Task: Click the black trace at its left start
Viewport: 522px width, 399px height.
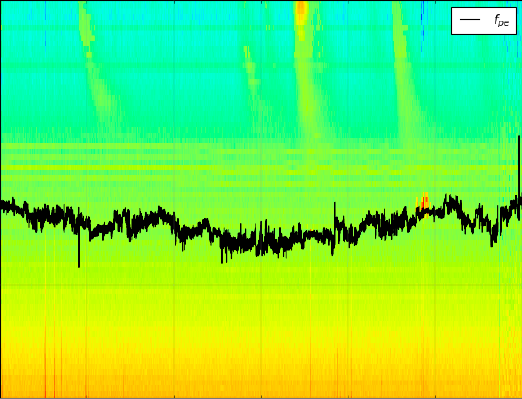Action: pyautogui.click(x=4, y=204)
